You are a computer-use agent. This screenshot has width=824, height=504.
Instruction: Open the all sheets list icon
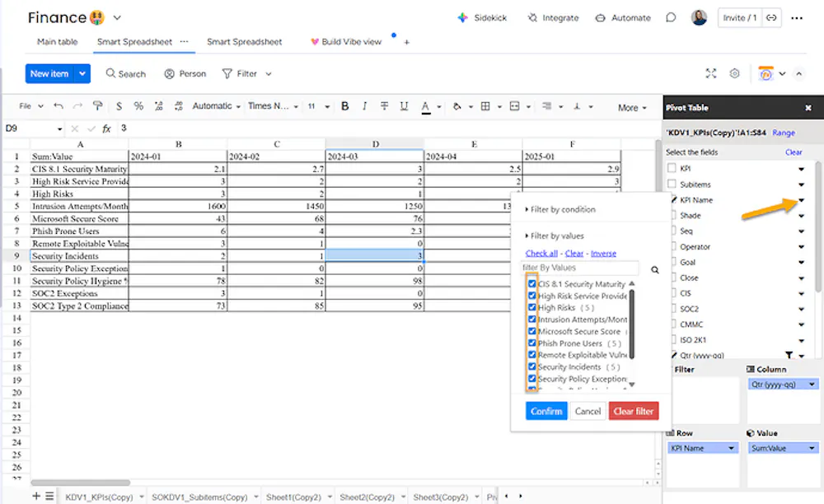pos(49,496)
